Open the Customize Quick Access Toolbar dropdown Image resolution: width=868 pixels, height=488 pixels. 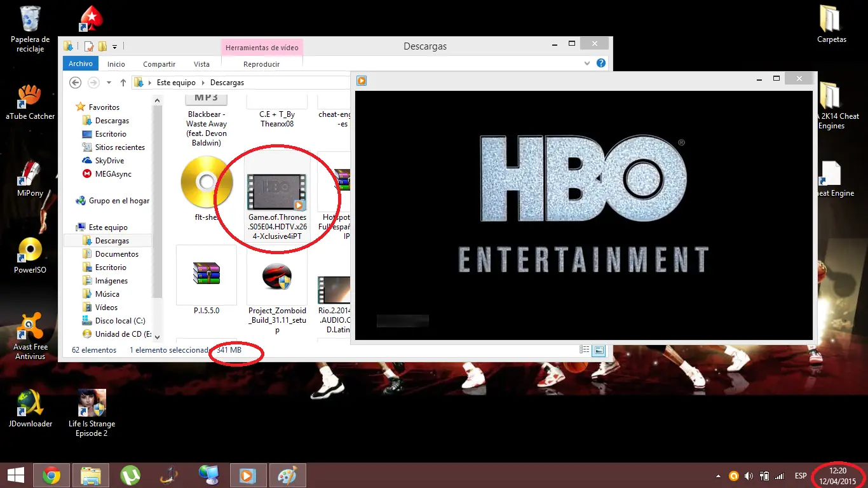point(114,46)
